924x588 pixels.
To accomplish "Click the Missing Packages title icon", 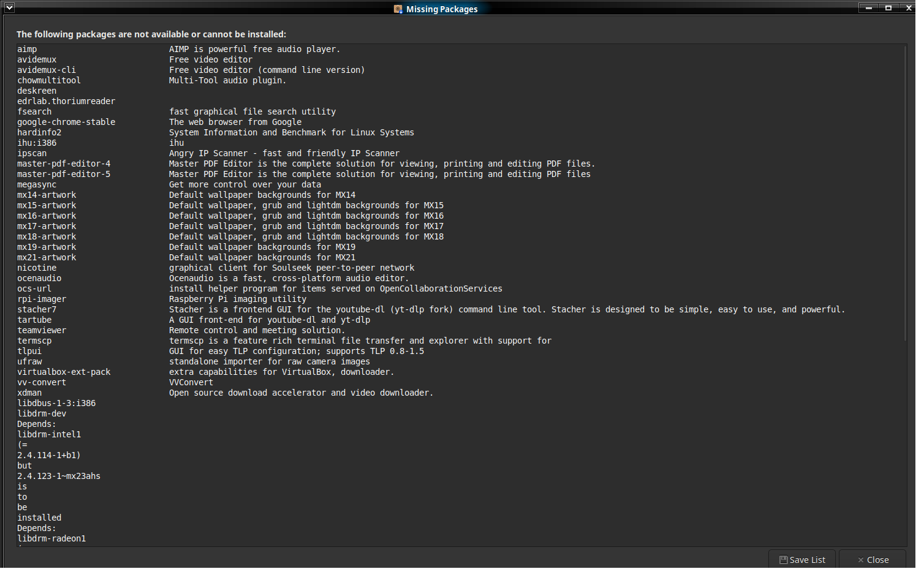I will [x=398, y=9].
